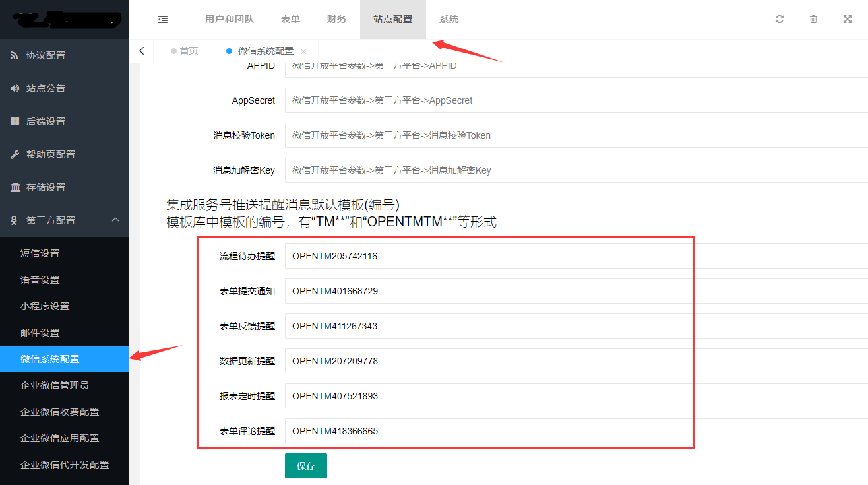The image size is (868, 485).
Task: Click the trash clear-cache icon
Action: (813, 20)
